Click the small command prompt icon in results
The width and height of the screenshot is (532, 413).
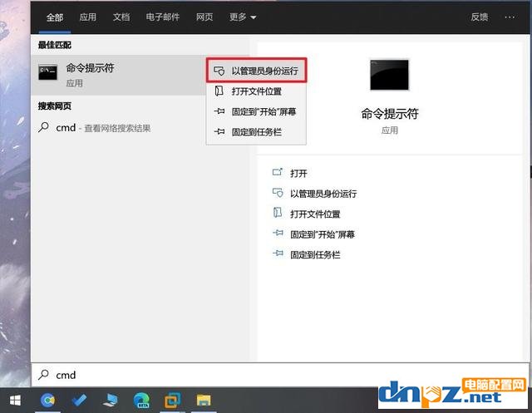[48, 72]
